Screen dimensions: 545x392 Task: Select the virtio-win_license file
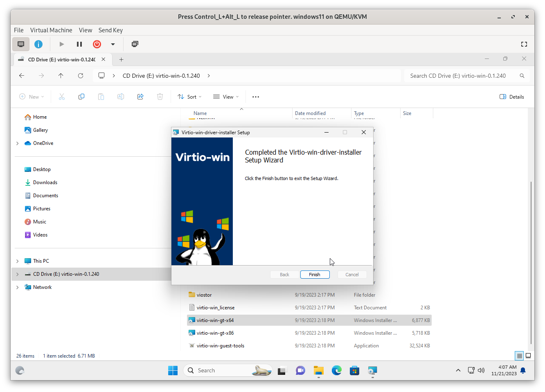click(309, 308)
